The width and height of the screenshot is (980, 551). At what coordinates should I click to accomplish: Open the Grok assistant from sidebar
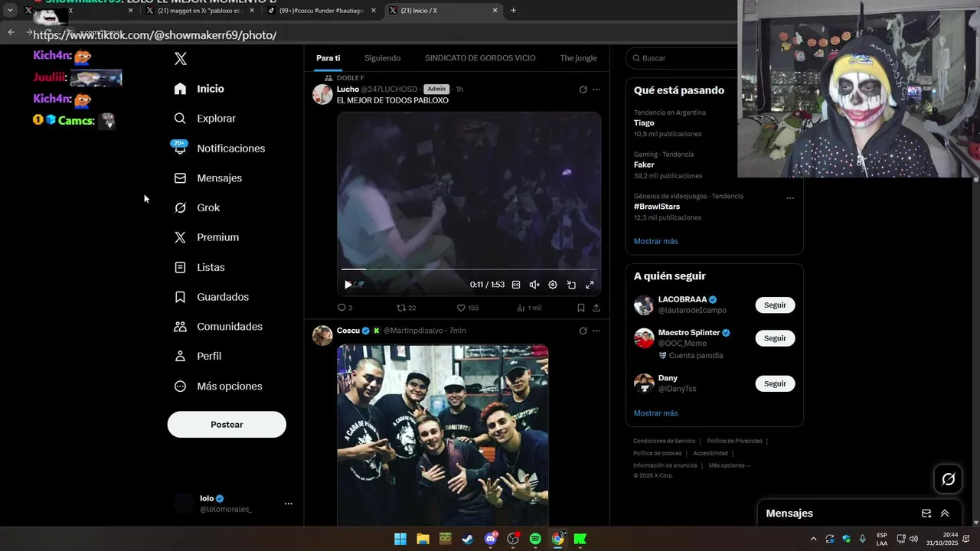click(197, 207)
